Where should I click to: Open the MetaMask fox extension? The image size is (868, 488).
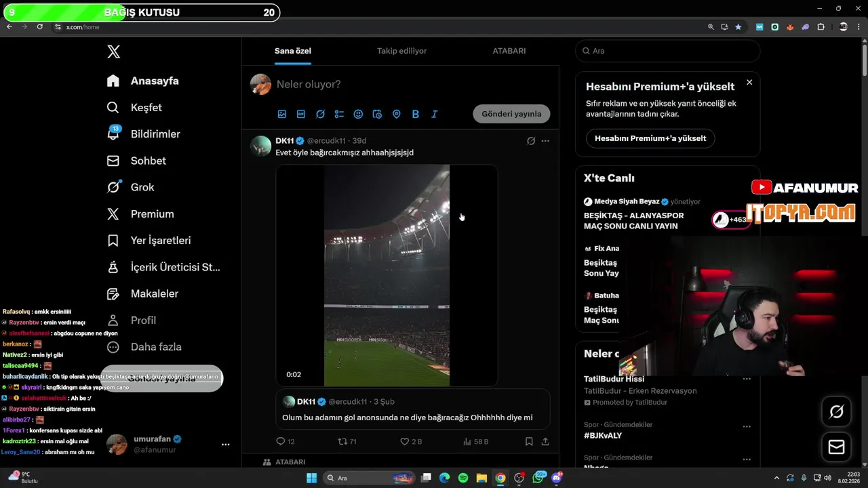click(790, 27)
